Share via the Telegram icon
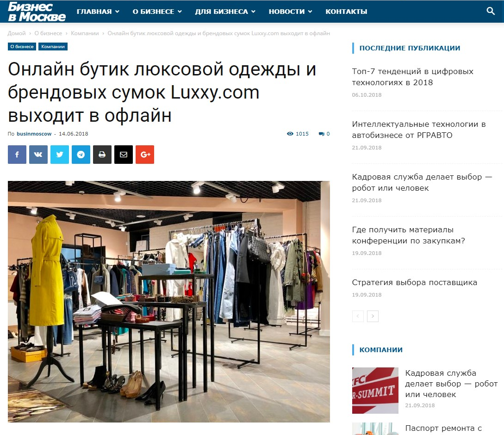Viewport: 504px width, 435px height. (81, 155)
